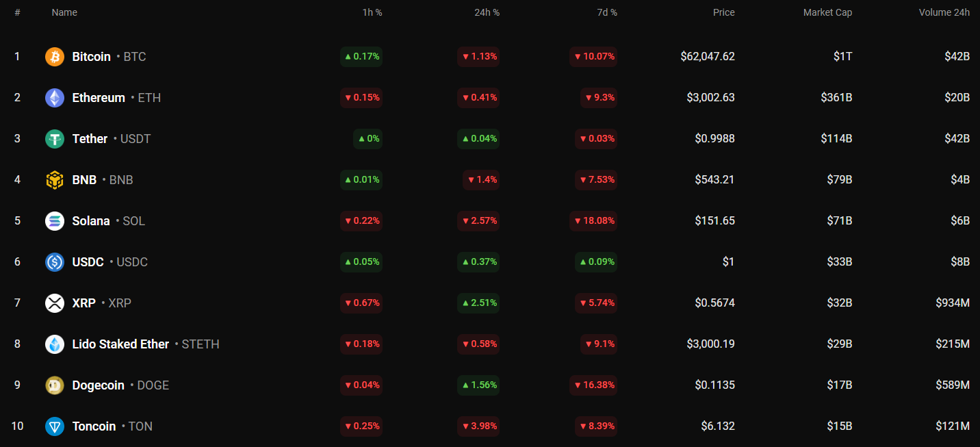The width and height of the screenshot is (980, 447).
Task: Click the Bitcoin coin logo icon
Action: tap(55, 57)
